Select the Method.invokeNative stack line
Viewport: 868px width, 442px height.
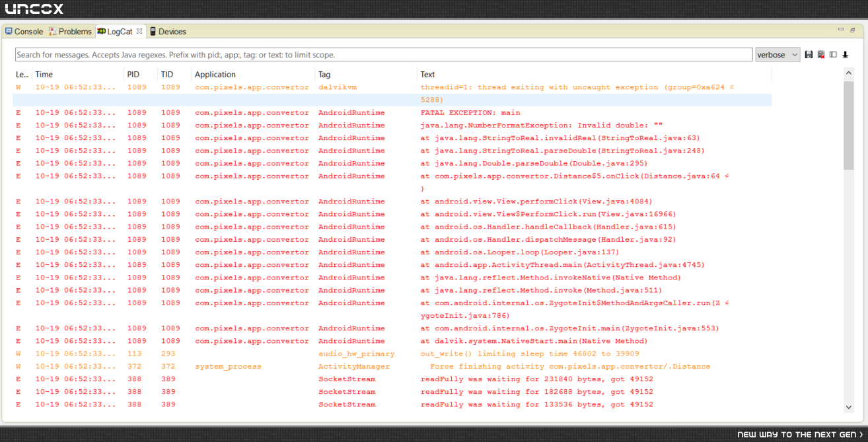pyautogui.click(x=392, y=277)
